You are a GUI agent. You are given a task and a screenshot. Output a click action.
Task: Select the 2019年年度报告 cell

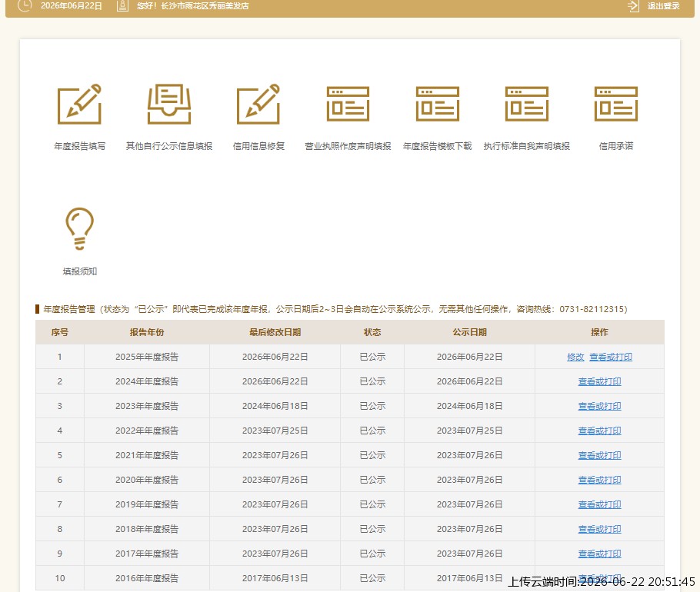(147, 504)
